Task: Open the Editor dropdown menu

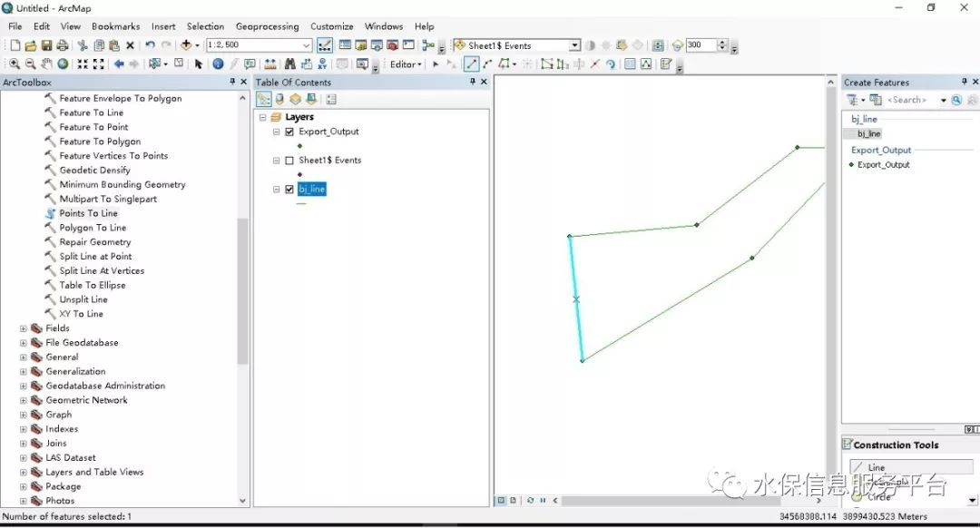Action: coord(407,64)
